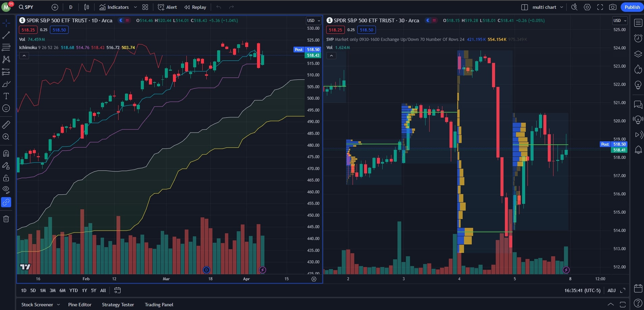This screenshot has width=644, height=310.
Task: Open the ideas lightbulb panel
Action: click(x=638, y=85)
